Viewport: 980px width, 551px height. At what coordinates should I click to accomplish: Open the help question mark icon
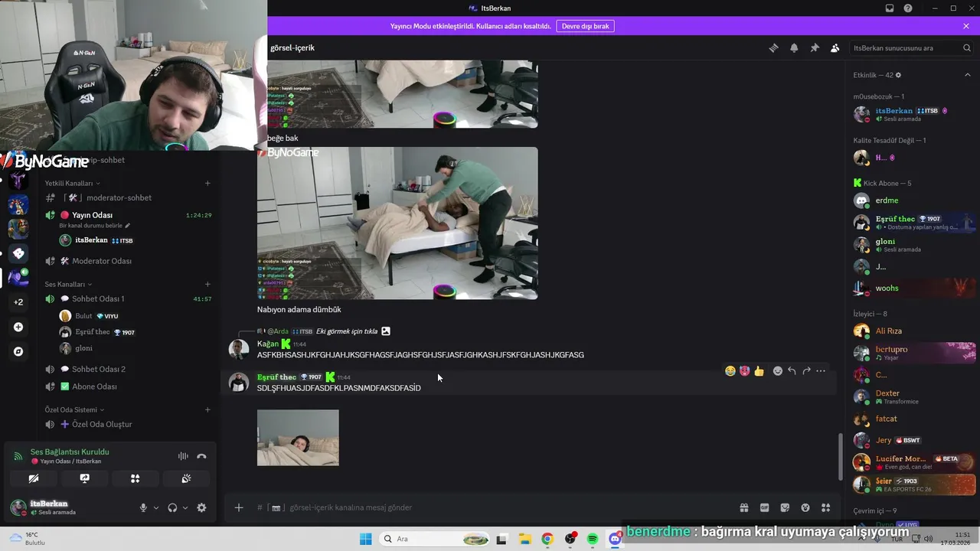pyautogui.click(x=908, y=8)
